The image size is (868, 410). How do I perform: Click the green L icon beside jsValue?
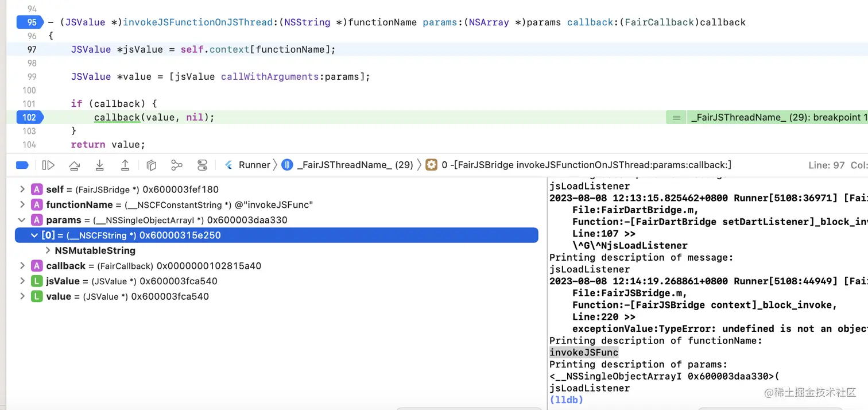37,281
